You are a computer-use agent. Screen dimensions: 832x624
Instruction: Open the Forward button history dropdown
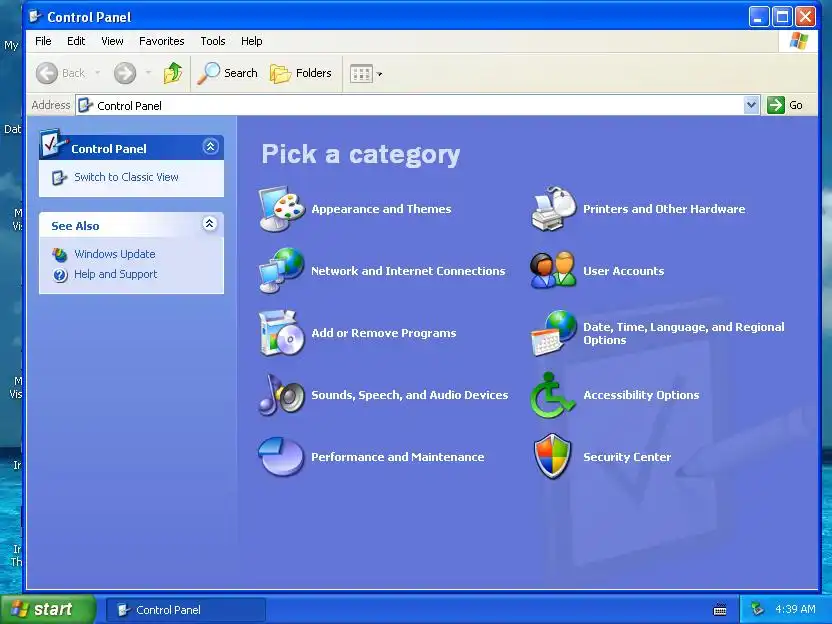click(149, 73)
